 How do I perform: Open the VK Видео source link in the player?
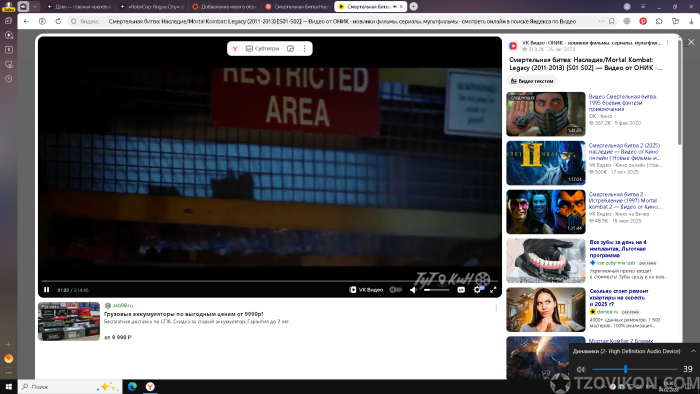366,290
